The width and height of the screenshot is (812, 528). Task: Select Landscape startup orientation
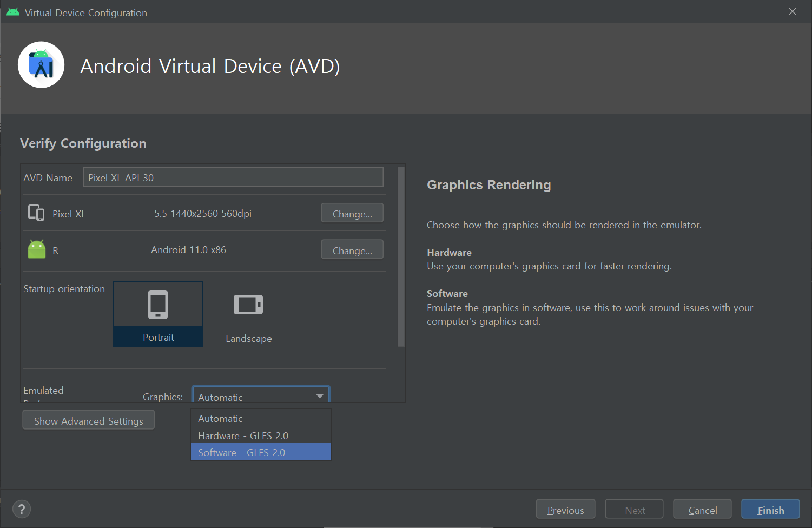pyautogui.click(x=248, y=319)
